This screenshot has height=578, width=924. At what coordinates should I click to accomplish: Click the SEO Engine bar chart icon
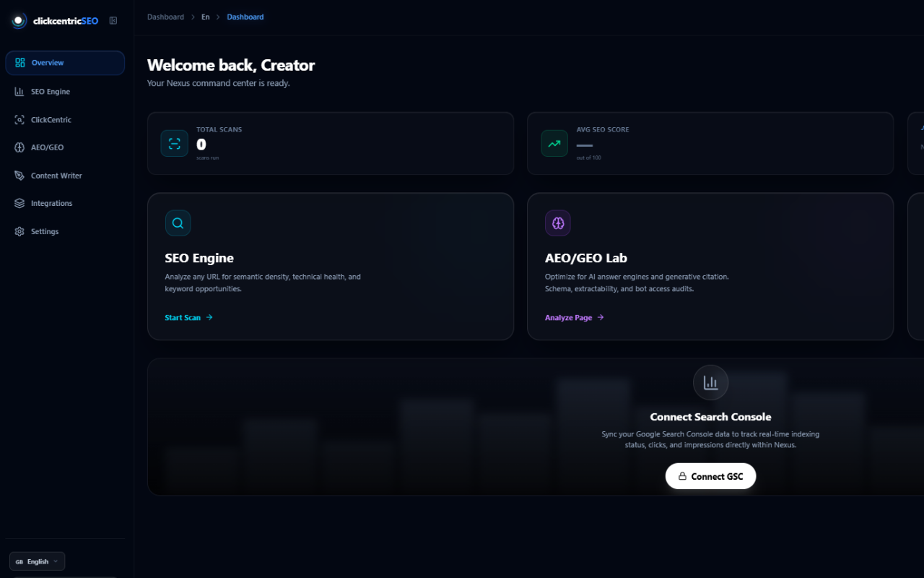[x=19, y=92]
